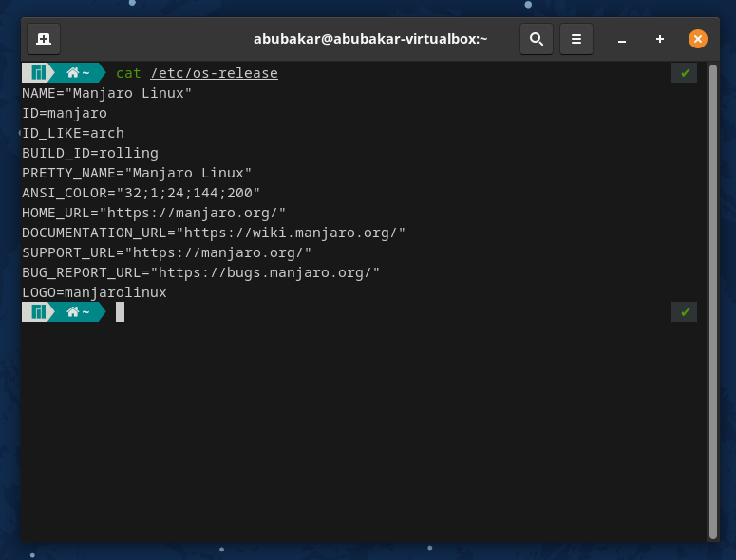Screen dimensions: 736x560
Task: Click the BUILD_ID=rolling line
Action: [90, 153]
